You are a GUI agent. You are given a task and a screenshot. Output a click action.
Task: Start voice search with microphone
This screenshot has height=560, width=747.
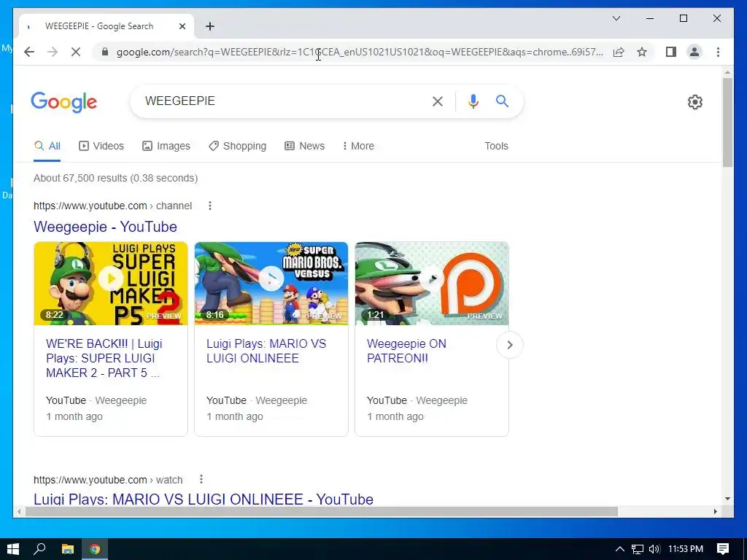[473, 101]
